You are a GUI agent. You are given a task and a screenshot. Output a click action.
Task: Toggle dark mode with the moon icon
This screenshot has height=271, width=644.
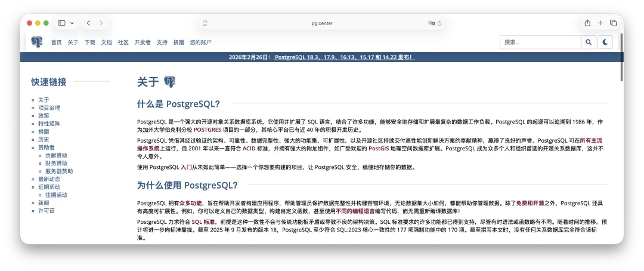(x=605, y=42)
